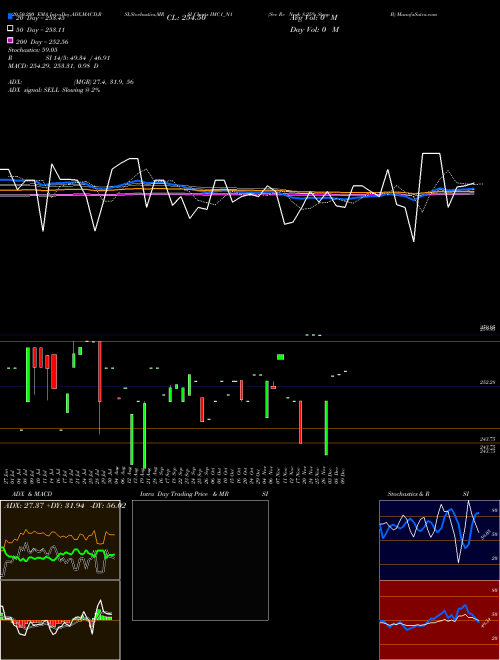This screenshot has width=500, height=660.
Task: Click the 'ADX: 27.37 +DY: 31.94 -DY: 56.02' readout
Action: click(65, 505)
